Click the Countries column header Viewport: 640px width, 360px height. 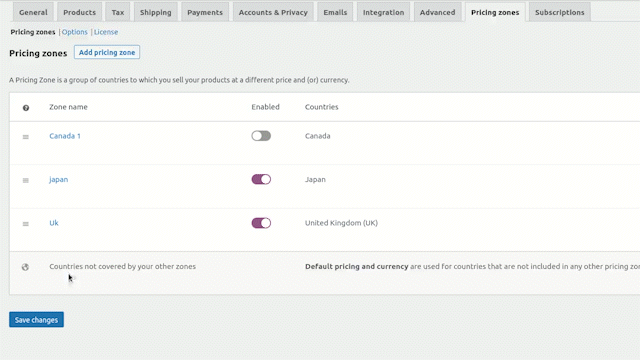pyautogui.click(x=322, y=107)
